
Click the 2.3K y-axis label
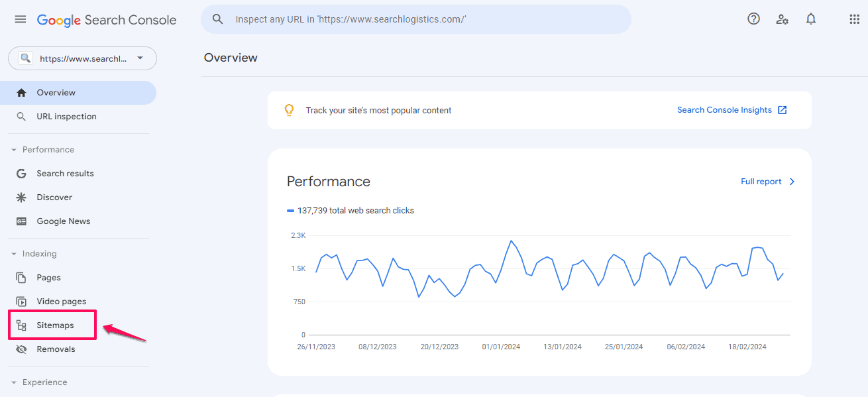(298, 235)
